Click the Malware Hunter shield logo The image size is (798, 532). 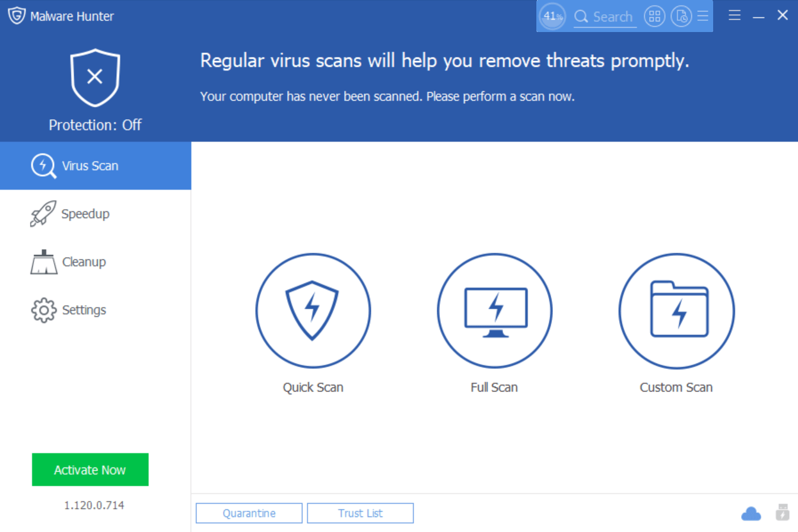coord(17,15)
